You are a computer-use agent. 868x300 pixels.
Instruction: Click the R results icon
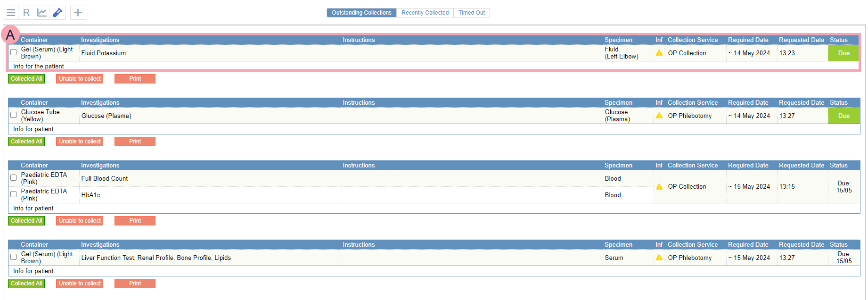26,13
